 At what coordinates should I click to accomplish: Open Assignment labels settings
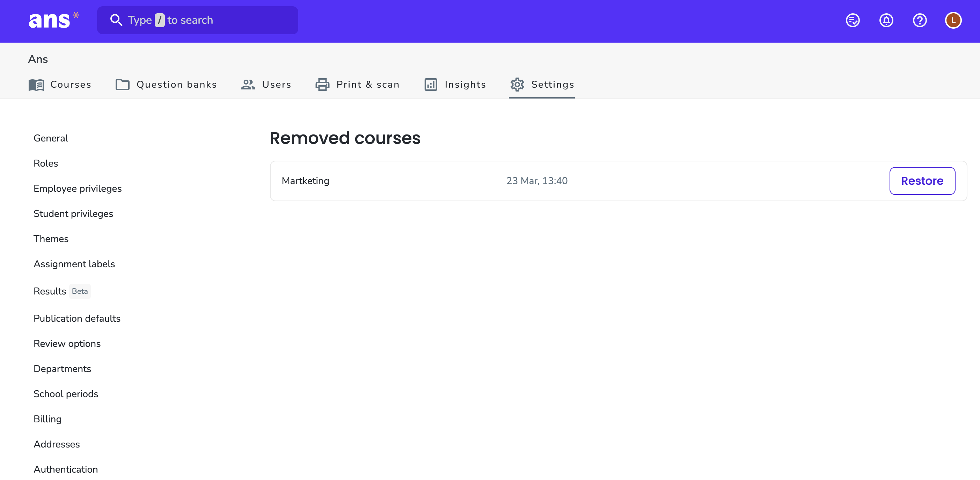[74, 264]
